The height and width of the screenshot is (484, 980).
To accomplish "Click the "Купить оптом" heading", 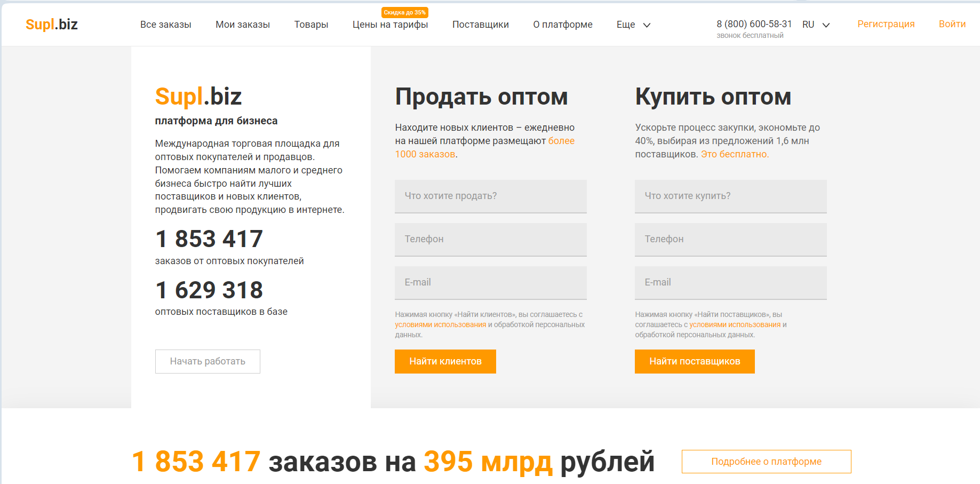I will point(713,97).
